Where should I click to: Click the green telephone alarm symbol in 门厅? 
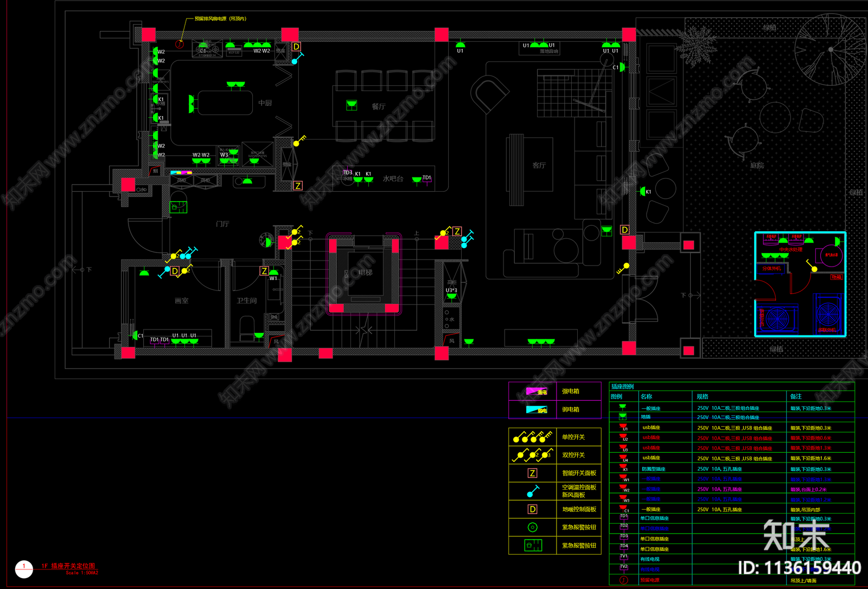pos(178,207)
